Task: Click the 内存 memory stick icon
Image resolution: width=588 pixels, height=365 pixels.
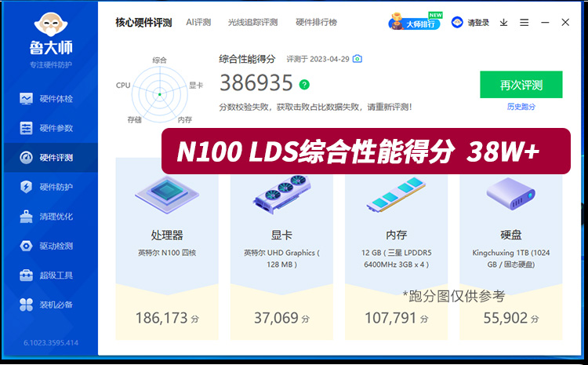Action: [397, 195]
